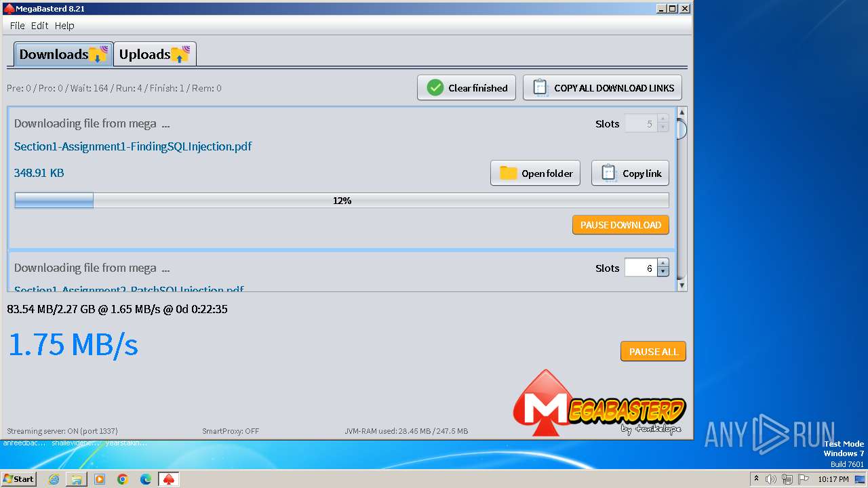This screenshot has width=868, height=488.
Task: Click the clipboard icon on COPY ALL DOWNLOAD LINKS
Action: tap(540, 88)
